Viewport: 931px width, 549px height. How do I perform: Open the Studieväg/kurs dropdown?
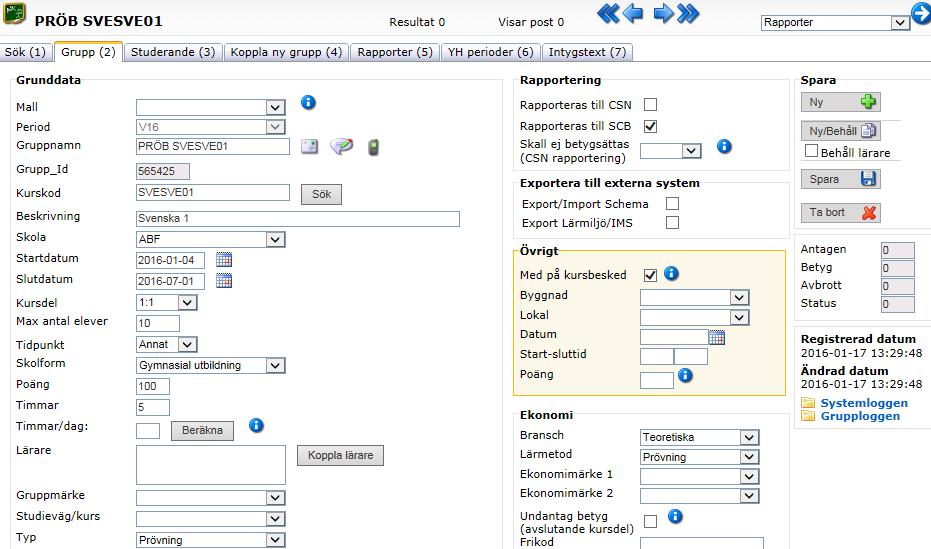tap(210, 519)
